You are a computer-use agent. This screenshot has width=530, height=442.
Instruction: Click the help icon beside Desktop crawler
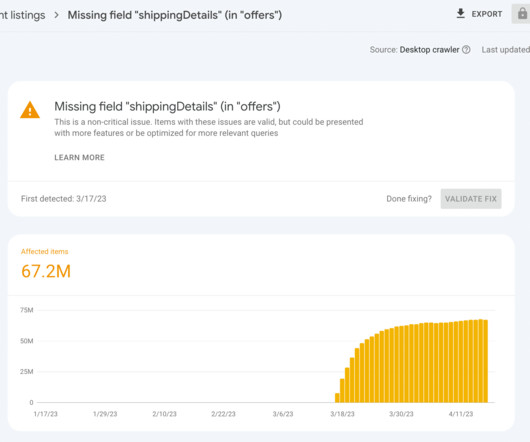[466, 50]
